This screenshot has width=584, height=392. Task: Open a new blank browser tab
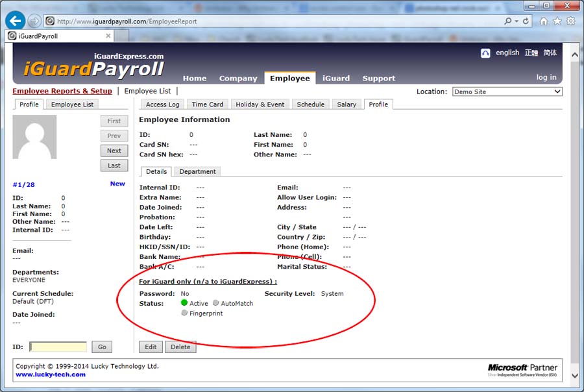point(121,36)
